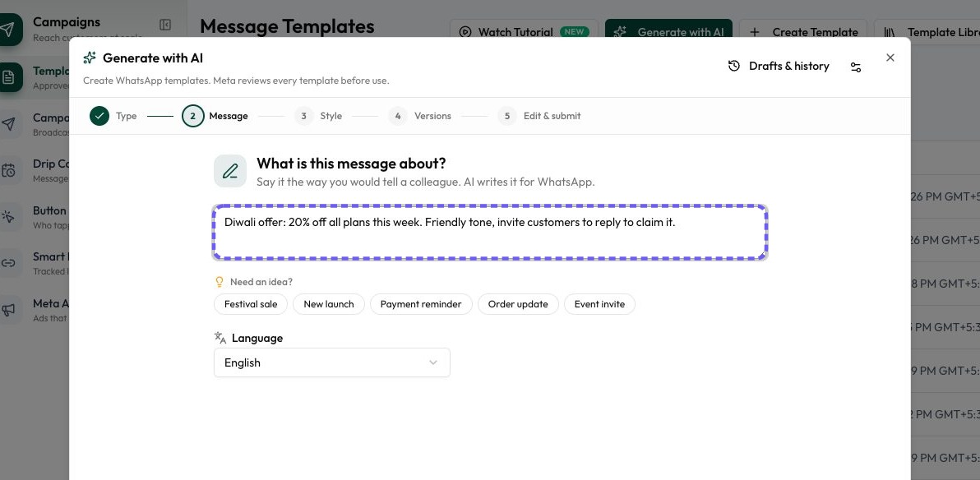Choose the Festival sale idea chip
The image size is (980, 480).
[x=251, y=304]
